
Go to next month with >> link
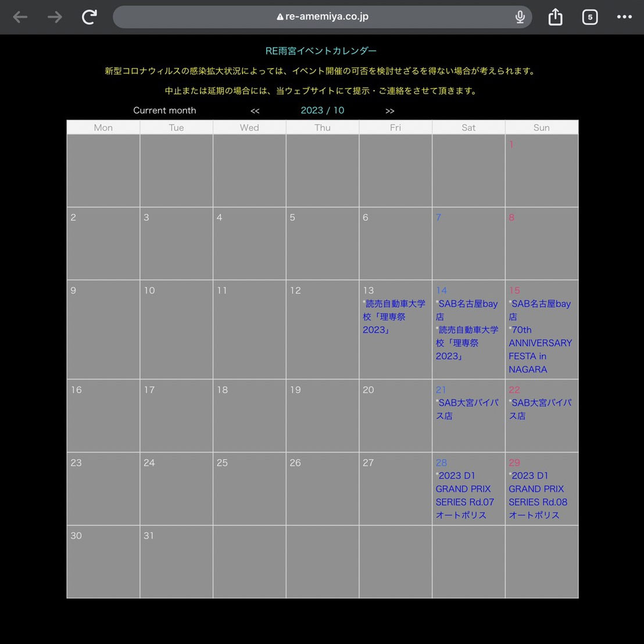tap(390, 111)
